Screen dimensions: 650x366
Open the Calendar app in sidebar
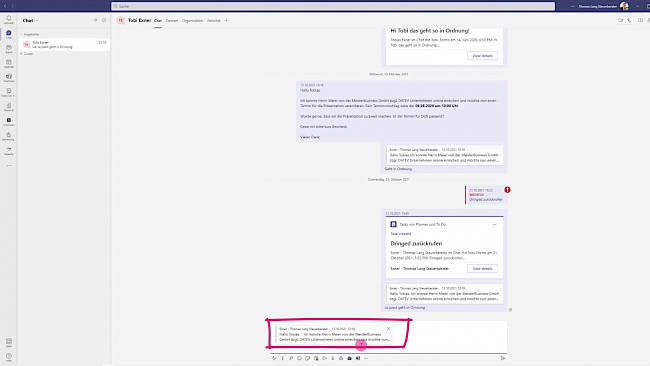8,63
